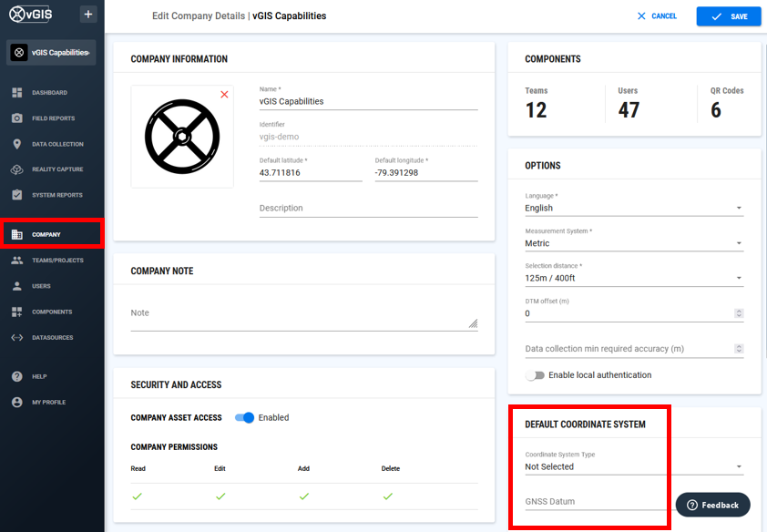This screenshot has width=767, height=532.
Task: Click the Add permission green checkmark
Action: click(x=304, y=496)
